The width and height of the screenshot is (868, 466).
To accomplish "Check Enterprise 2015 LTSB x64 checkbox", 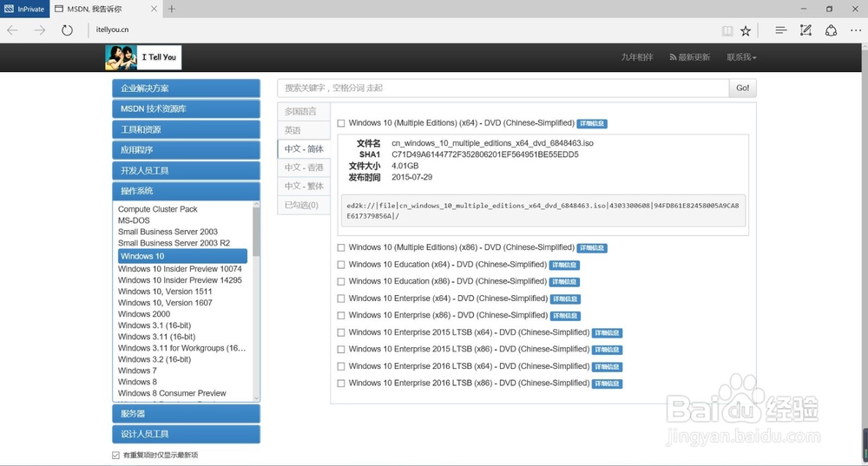I will pos(341,332).
